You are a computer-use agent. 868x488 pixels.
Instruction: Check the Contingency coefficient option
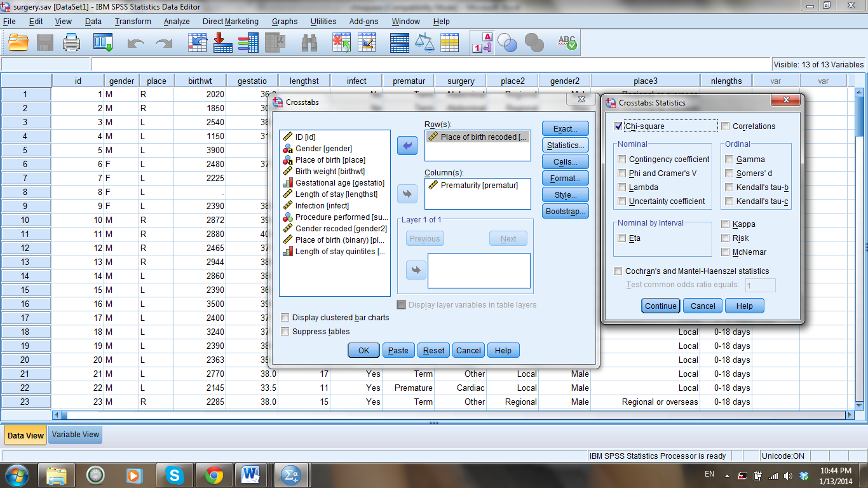pos(622,159)
